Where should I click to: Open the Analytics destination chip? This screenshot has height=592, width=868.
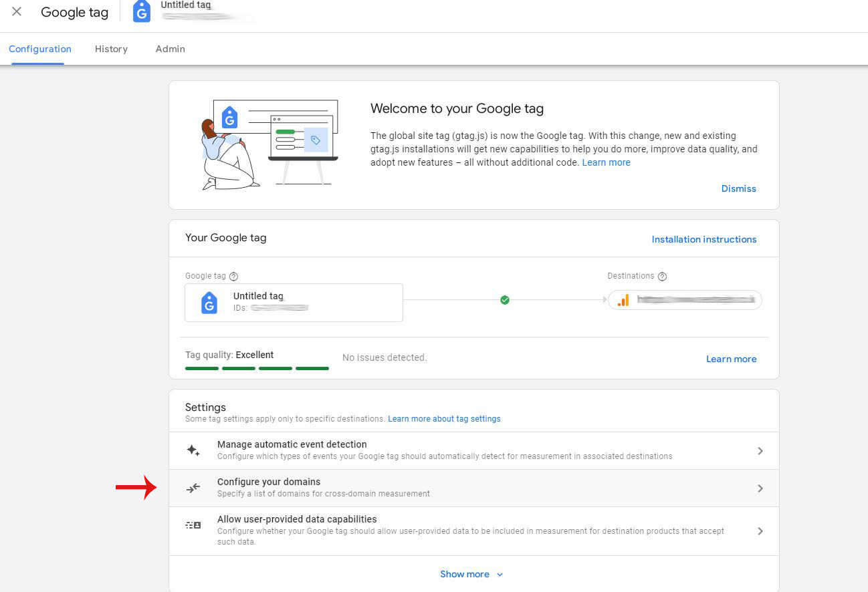685,300
